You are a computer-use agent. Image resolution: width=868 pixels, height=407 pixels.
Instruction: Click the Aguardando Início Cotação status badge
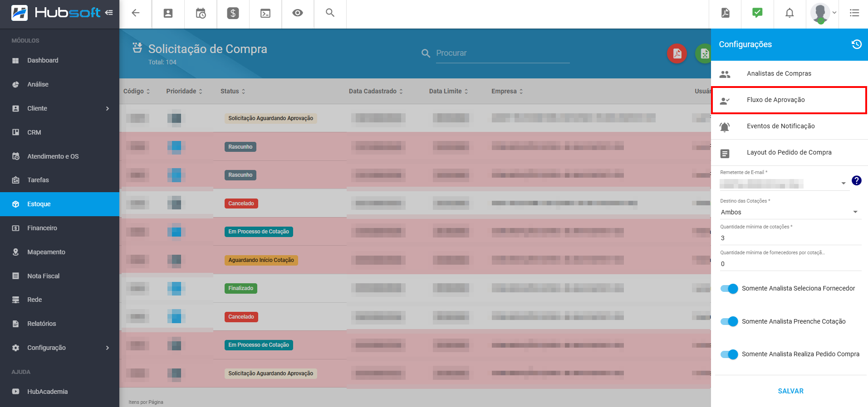coord(261,260)
